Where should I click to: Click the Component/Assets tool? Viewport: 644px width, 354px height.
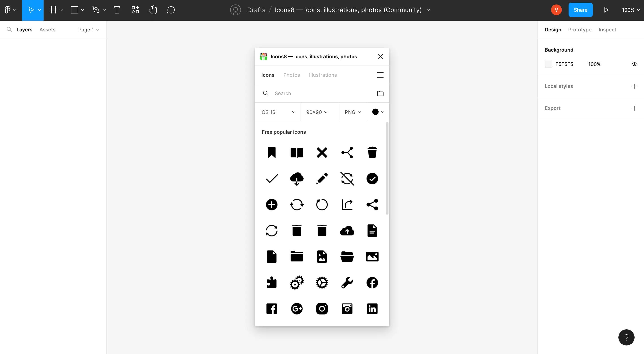pos(135,10)
